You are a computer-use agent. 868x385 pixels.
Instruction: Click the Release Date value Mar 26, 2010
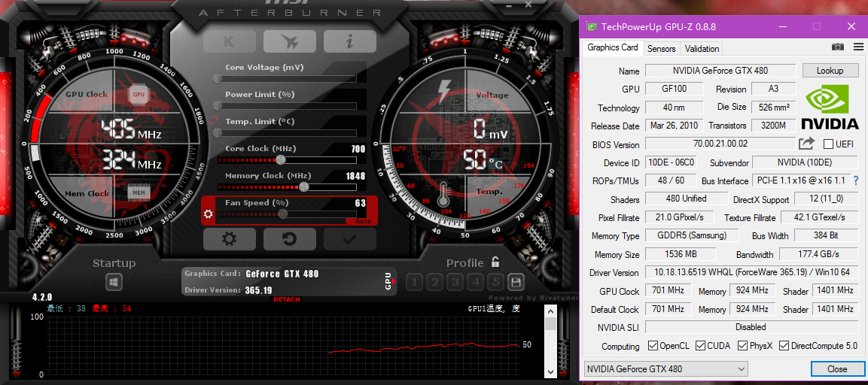(x=675, y=126)
